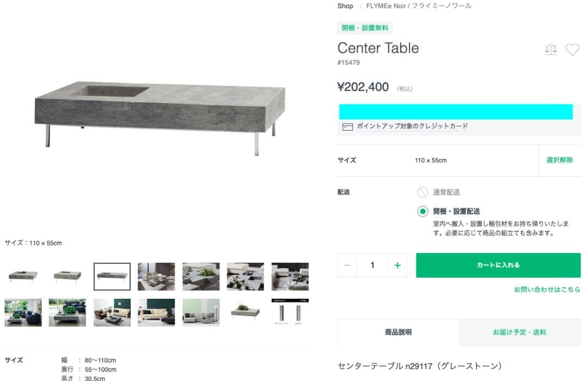Click the quantity input field

(x=372, y=265)
